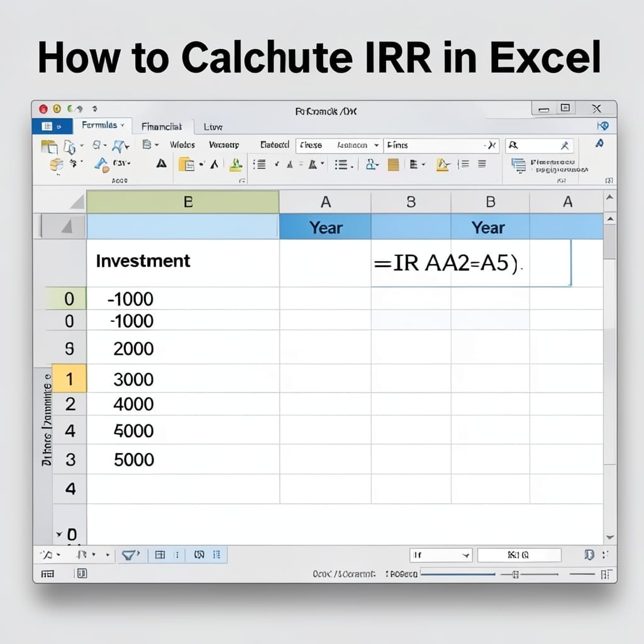This screenshot has width=644, height=644.
Task: Open the Financial tab
Action: pyautogui.click(x=162, y=126)
